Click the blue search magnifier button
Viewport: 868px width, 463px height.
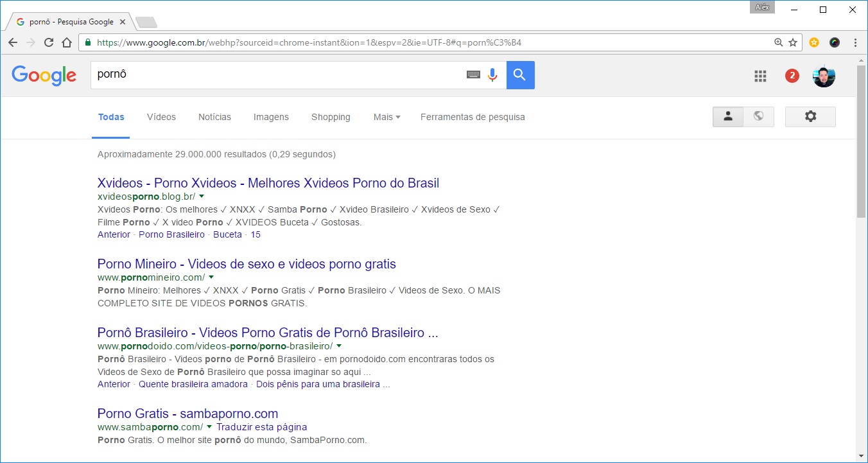coord(520,75)
